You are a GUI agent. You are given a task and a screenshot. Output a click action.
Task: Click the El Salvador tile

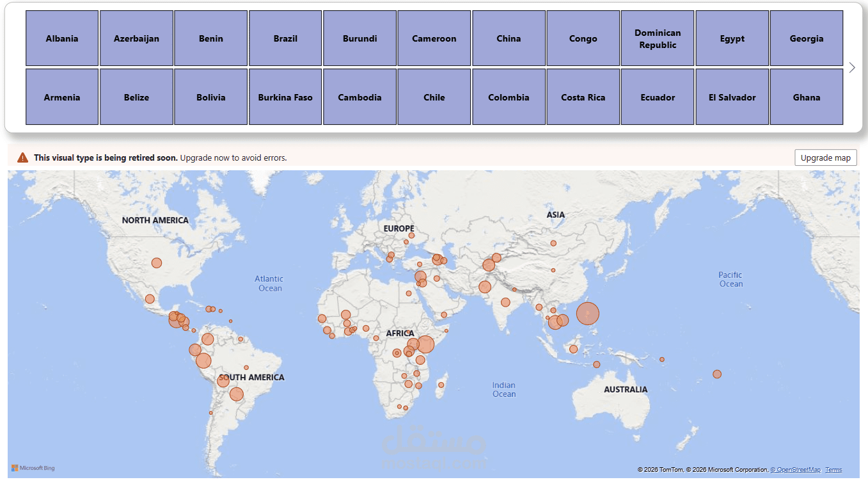click(x=732, y=97)
